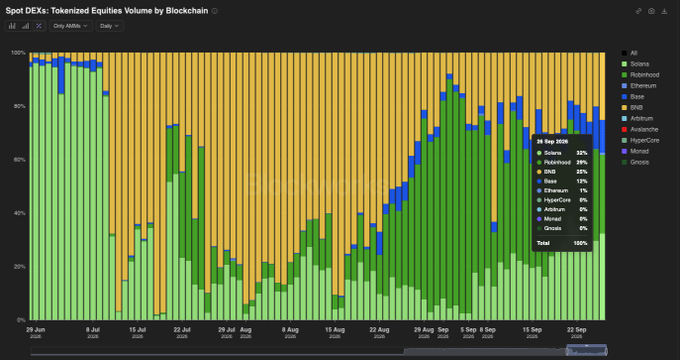Click the 8 Sep x-axis label
The width and height of the screenshot is (680, 360).
tap(488, 330)
